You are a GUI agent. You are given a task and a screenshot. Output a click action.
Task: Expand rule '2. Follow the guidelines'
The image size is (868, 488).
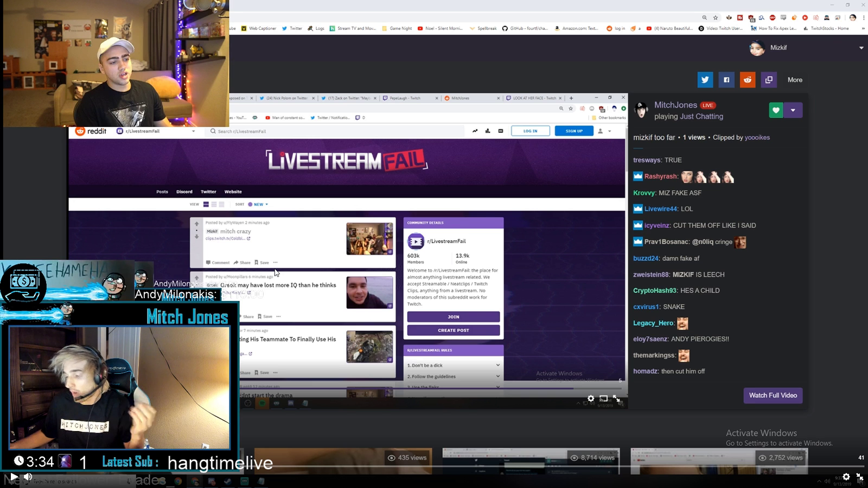[x=454, y=376]
